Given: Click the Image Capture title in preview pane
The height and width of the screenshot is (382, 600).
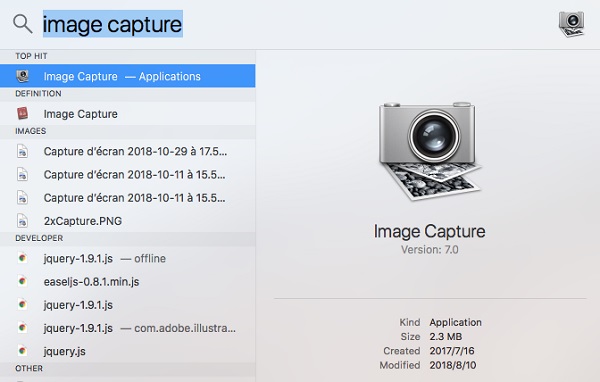Looking at the screenshot, I should click(429, 231).
